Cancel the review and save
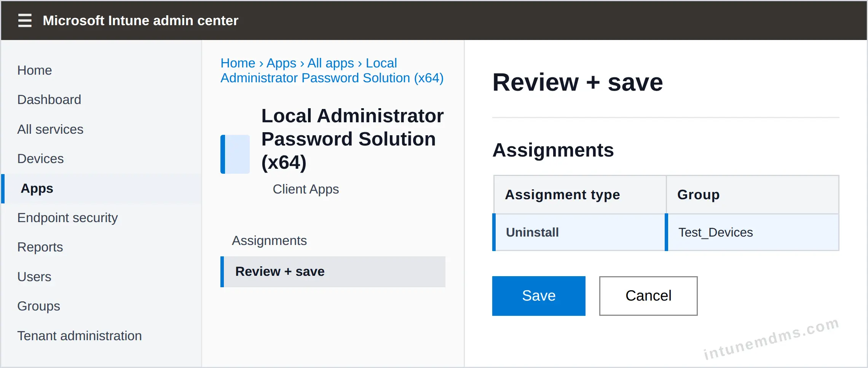Viewport: 868px width, 368px height. (x=648, y=296)
